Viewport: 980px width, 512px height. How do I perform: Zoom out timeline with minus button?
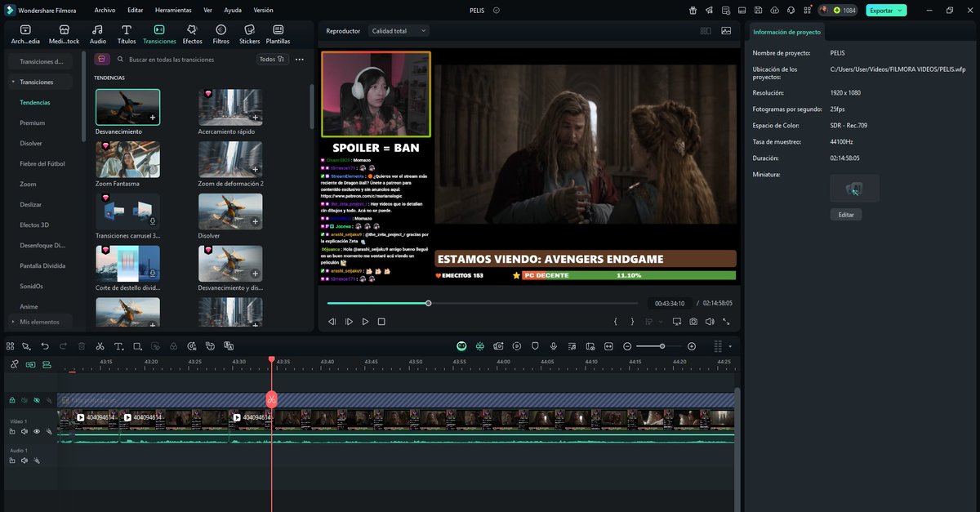click(x=627, y=346)
